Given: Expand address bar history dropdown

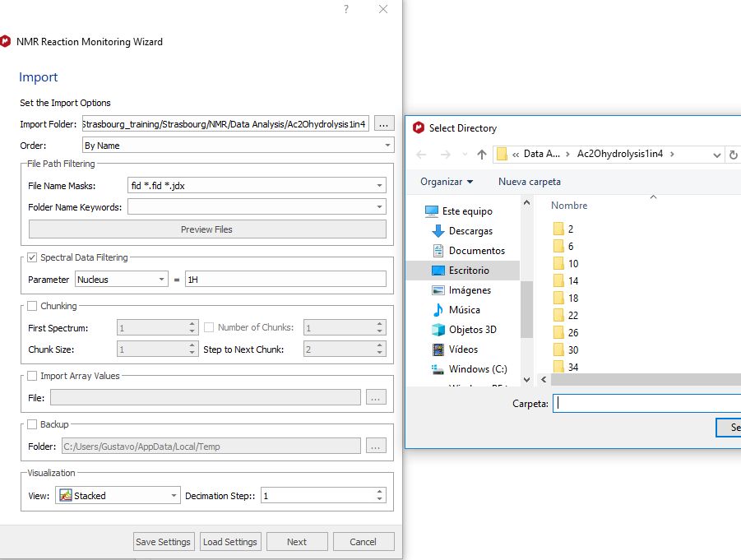Looking at the screenshot, I should [x=717, y=155].
